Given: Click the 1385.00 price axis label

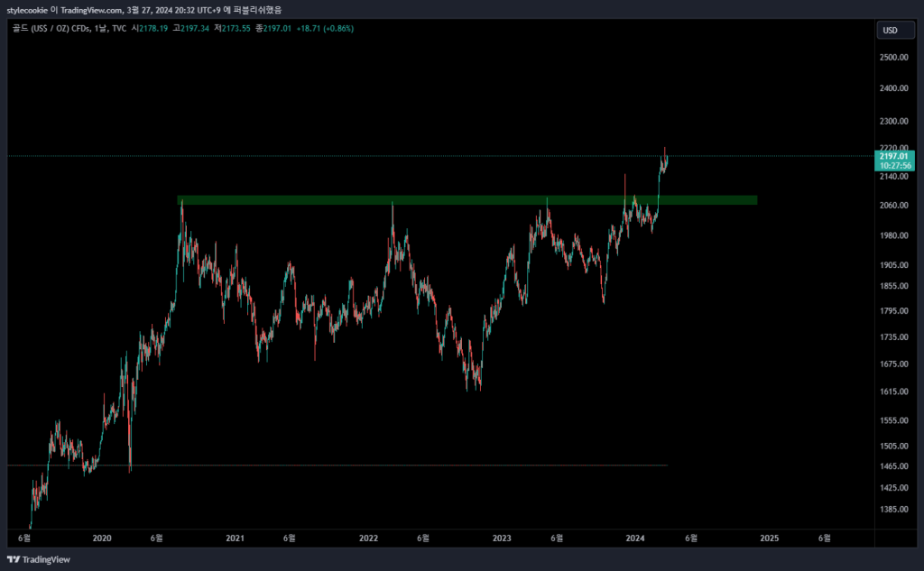Looking at the screenshot, I should (x=894, y=510).
